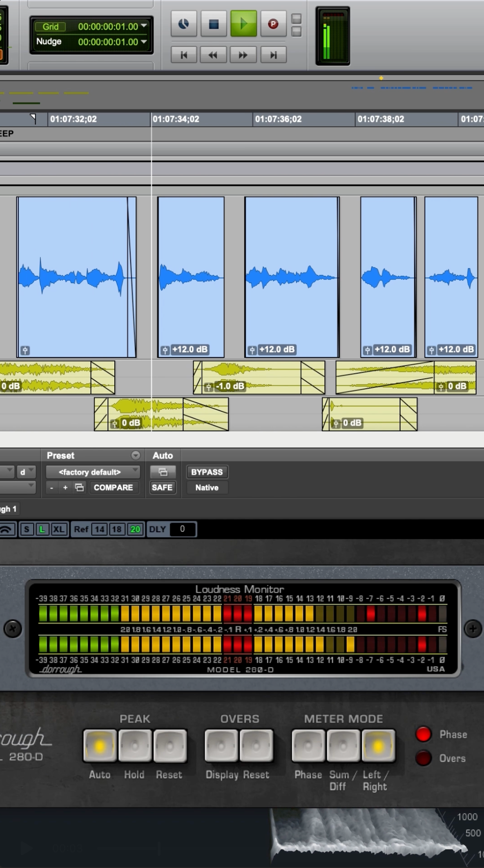Viewport: 484px width, 868px height.
Task: Set reference level to 14
Action: pyautogui.click(x=100, y=529)
